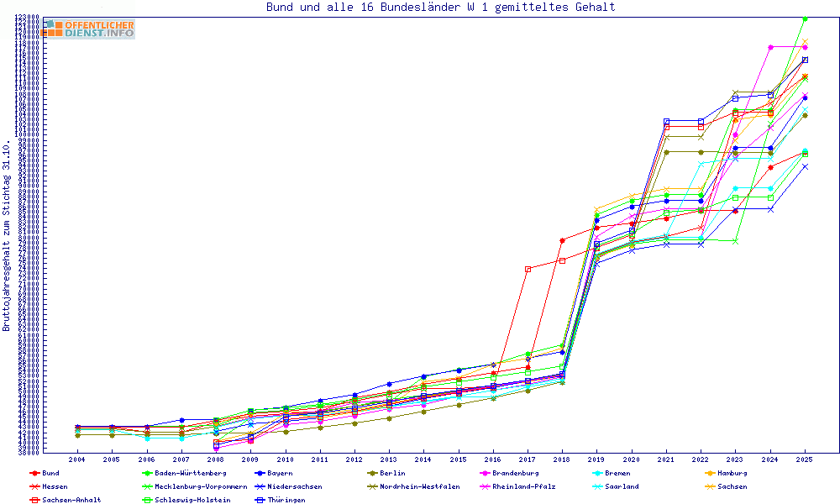Click the magenta Brandenburg legend marker

485,473
